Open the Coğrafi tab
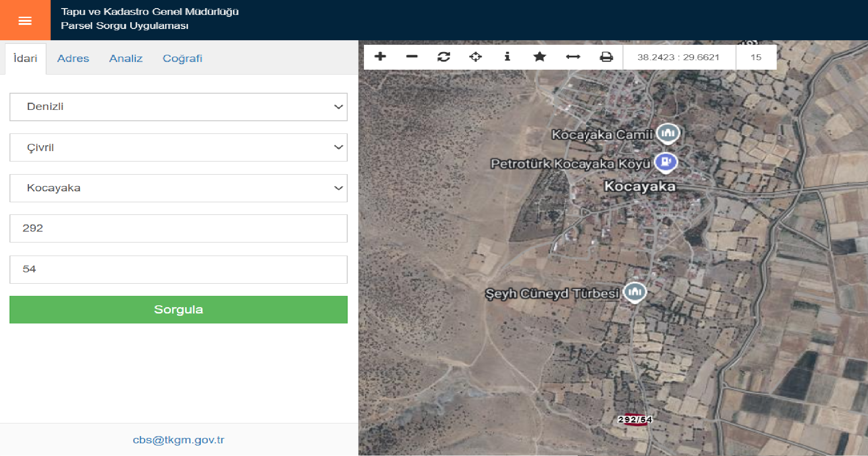This screenshot has width=868, height=456. coord(183,58)
